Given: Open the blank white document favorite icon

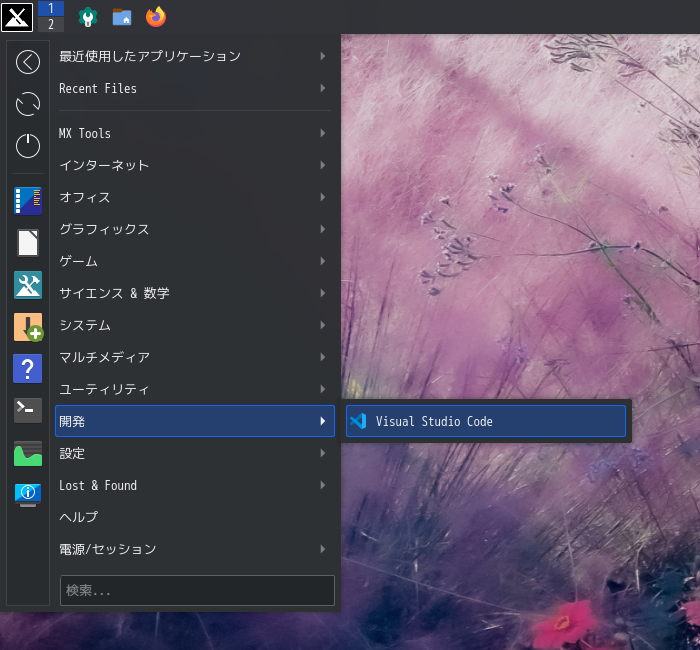Looking at the screenshot, I should [x=28, y=243].
